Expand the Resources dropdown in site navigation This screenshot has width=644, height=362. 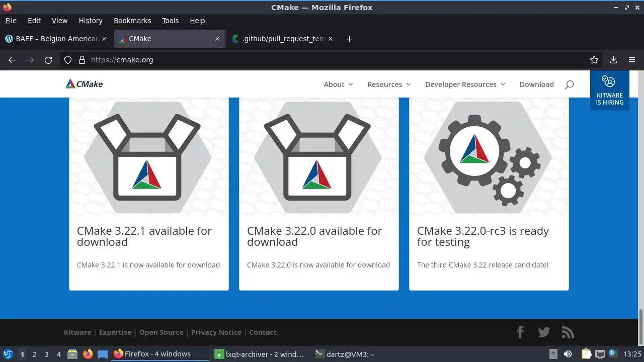pos(389,84)
